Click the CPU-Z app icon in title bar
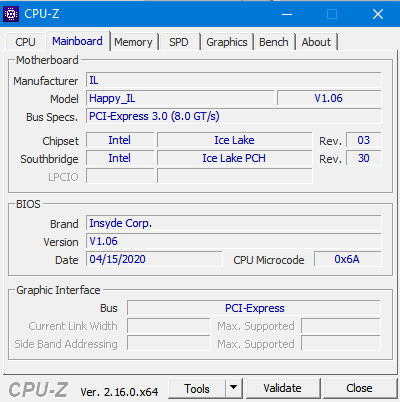The width and height of the screenshot is (400, 402). [11, 14]
